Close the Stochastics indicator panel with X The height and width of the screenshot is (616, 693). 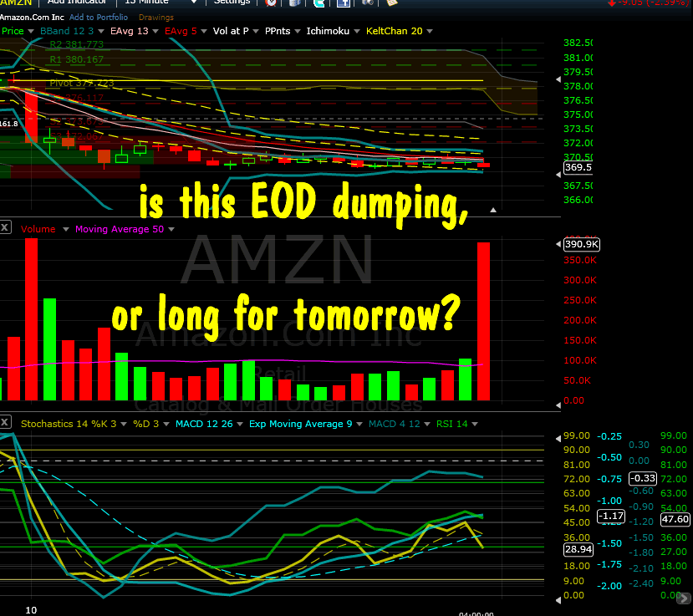pyautogui.click(x=5, y=422)
